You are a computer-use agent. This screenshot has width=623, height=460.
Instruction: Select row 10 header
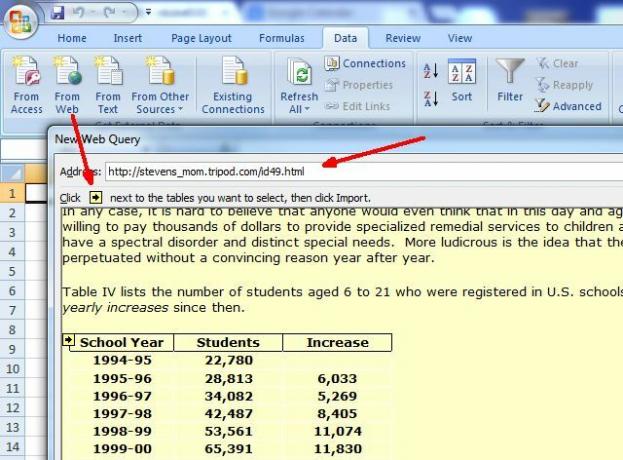pos(12,369)
